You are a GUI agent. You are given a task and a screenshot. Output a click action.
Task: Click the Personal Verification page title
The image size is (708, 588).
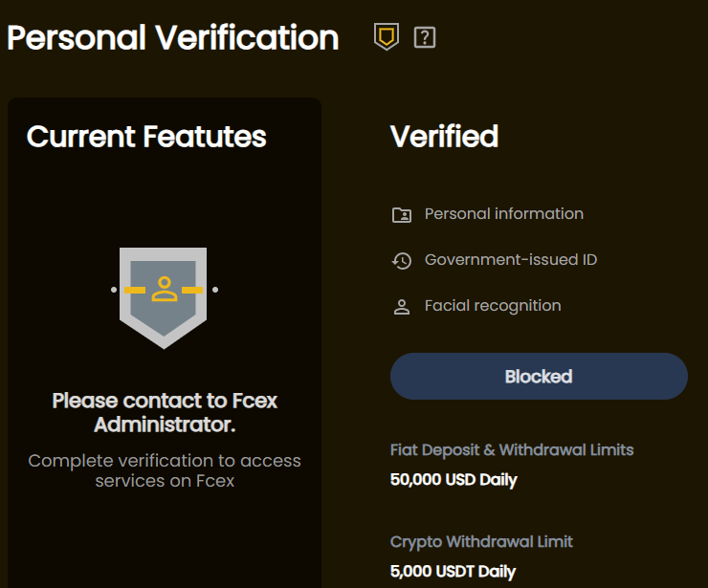tap(173, 38)
